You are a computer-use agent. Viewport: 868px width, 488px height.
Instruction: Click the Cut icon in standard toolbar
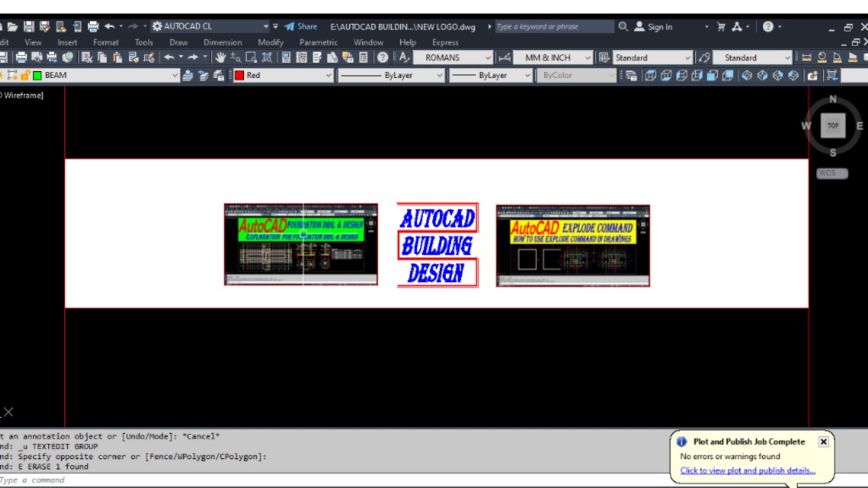tap(86, 58)
